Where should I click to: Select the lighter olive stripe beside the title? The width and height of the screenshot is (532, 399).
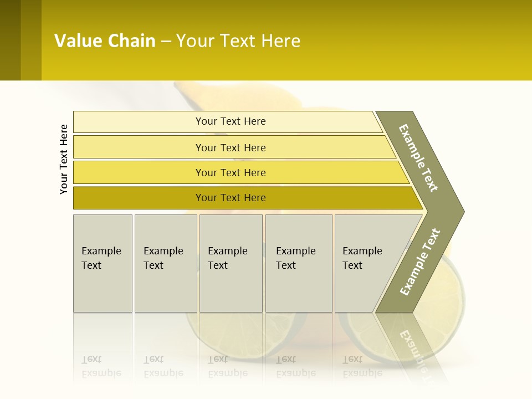click(x=31, y=40)
